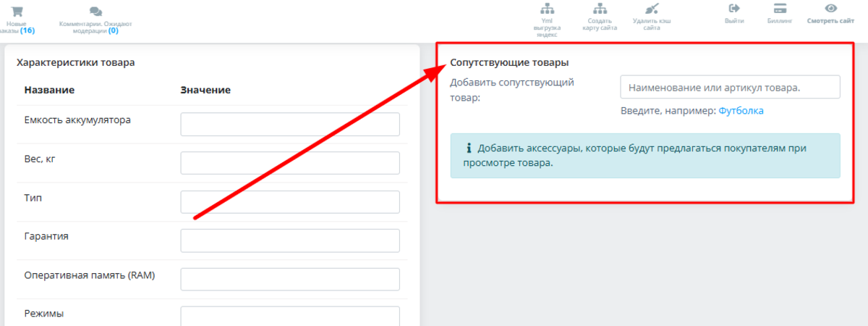Click the Емкость аккумулятора value field
Image resolution: width=868 pixels, height=326 pixels.
[x=290, y=124]
